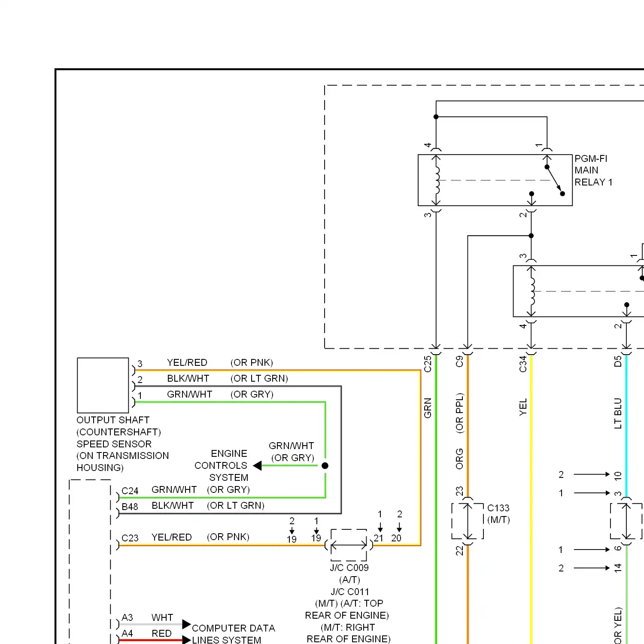Click the ENGINE CONTROLS SYSTEM label

tap(221, 465)
